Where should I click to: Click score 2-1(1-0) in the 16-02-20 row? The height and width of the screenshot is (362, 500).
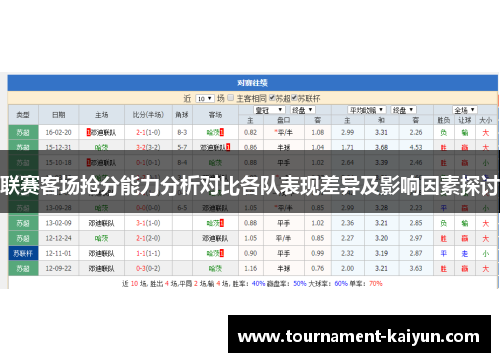pos(148,132)
